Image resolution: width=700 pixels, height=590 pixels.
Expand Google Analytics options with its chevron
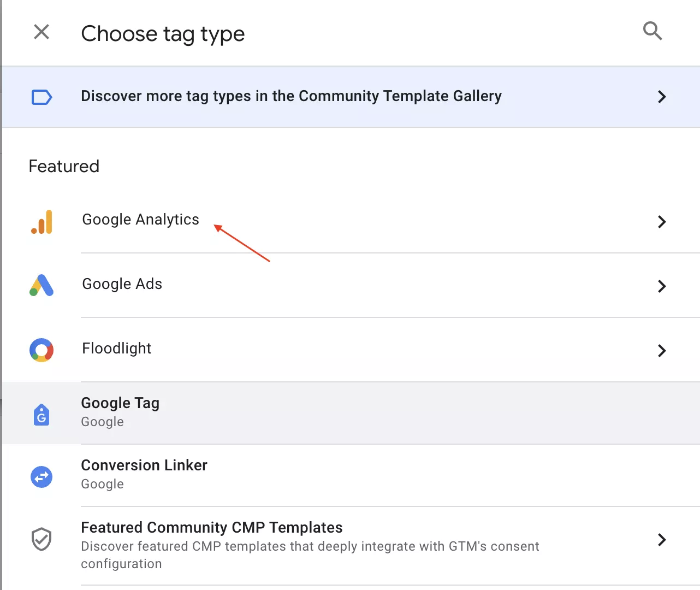(662, 222)
